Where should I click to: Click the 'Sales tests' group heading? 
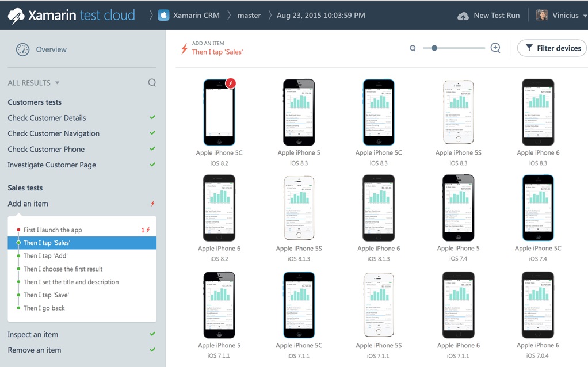(25, 188)
